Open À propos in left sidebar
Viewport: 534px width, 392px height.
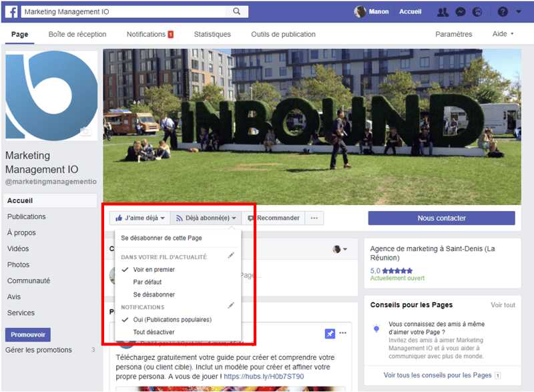tap(21, 232)
